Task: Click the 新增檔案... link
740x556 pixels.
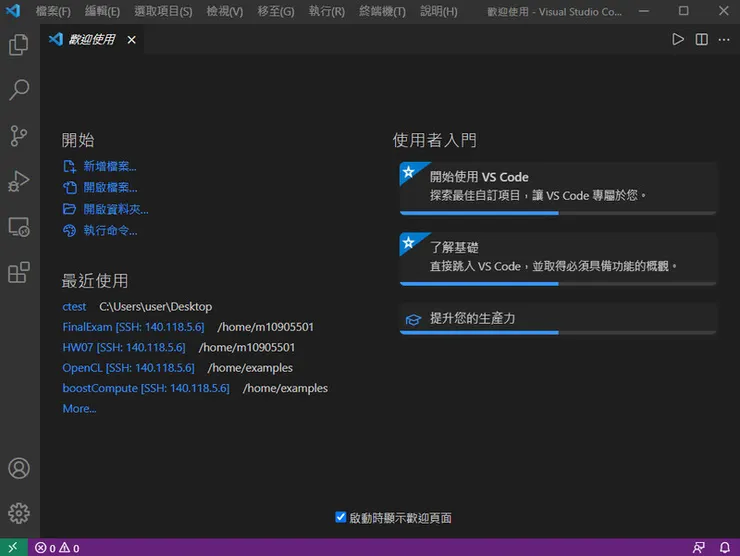Action: (x=110, y=166)
